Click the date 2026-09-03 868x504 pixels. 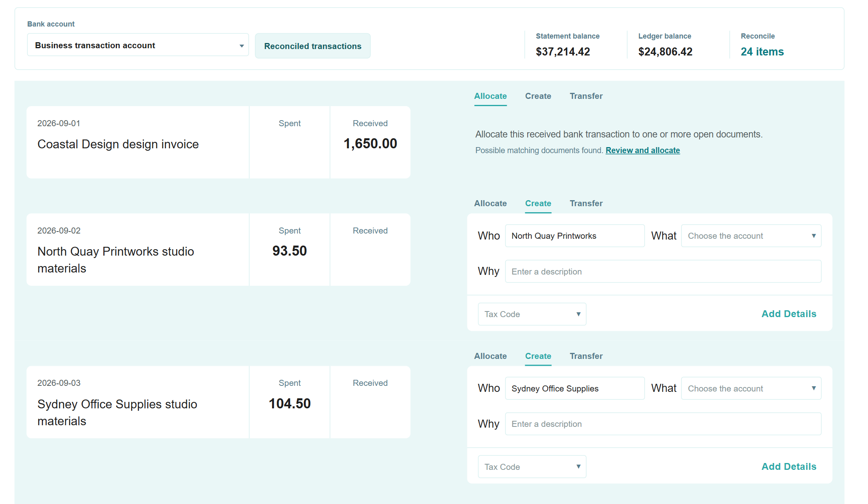59,383
